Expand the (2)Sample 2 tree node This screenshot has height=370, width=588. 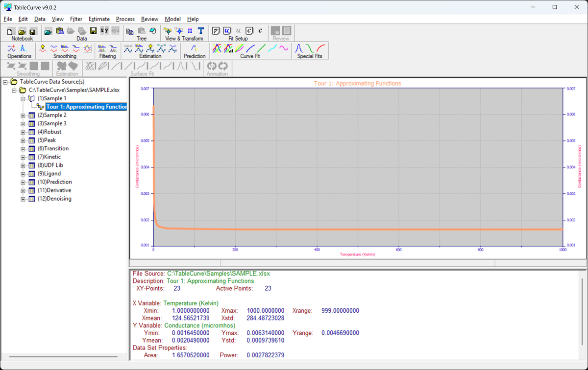point(23,116)
